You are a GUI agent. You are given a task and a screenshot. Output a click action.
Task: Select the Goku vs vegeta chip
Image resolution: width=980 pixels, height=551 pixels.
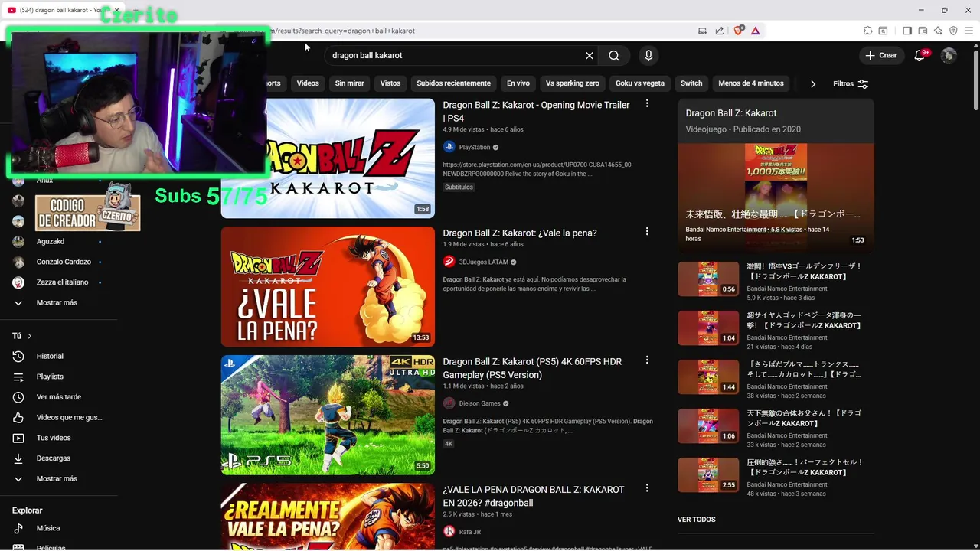639,83
